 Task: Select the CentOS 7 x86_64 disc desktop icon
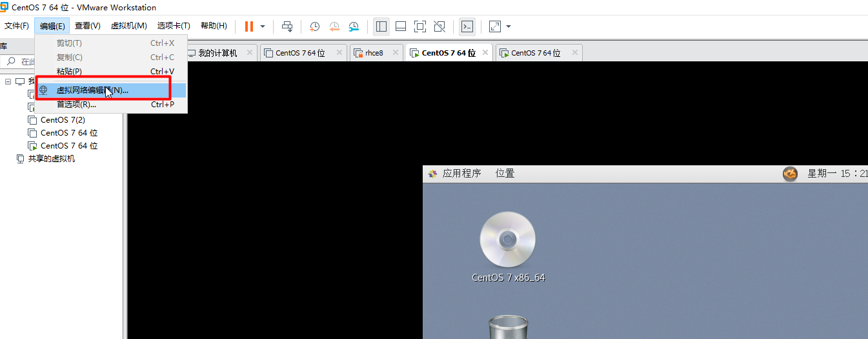[x=508, y=247]
